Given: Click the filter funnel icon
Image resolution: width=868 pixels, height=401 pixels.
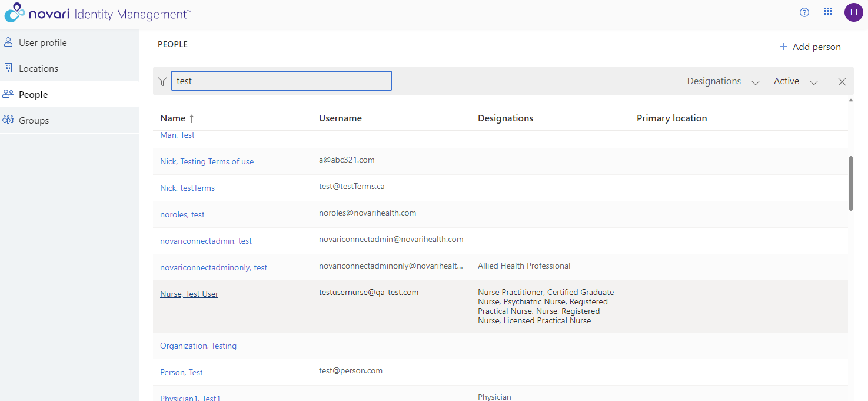Looking at the screenshot, I should 162,81.
